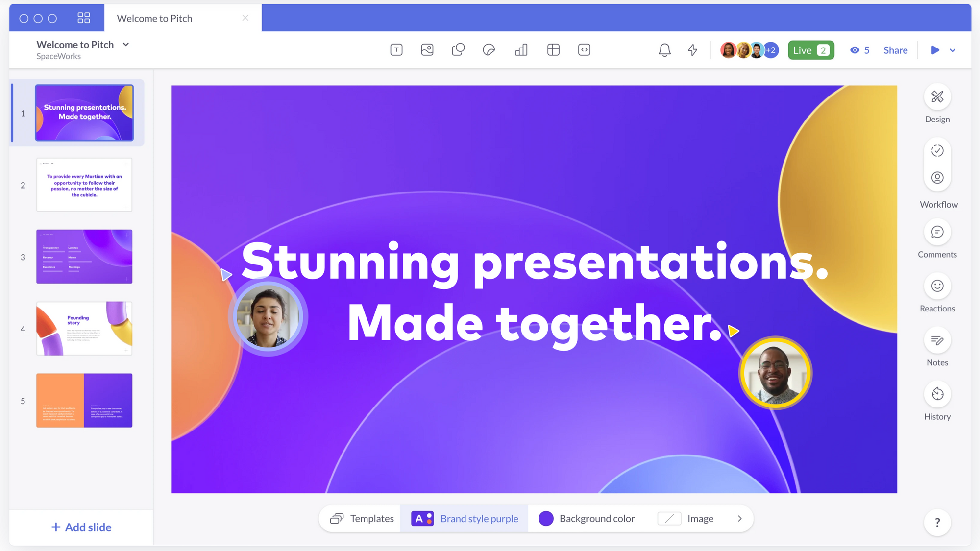Click the Share link
The width and height of the screenshot is (980, 551).
pyautogui.click(x=895, y=50)
